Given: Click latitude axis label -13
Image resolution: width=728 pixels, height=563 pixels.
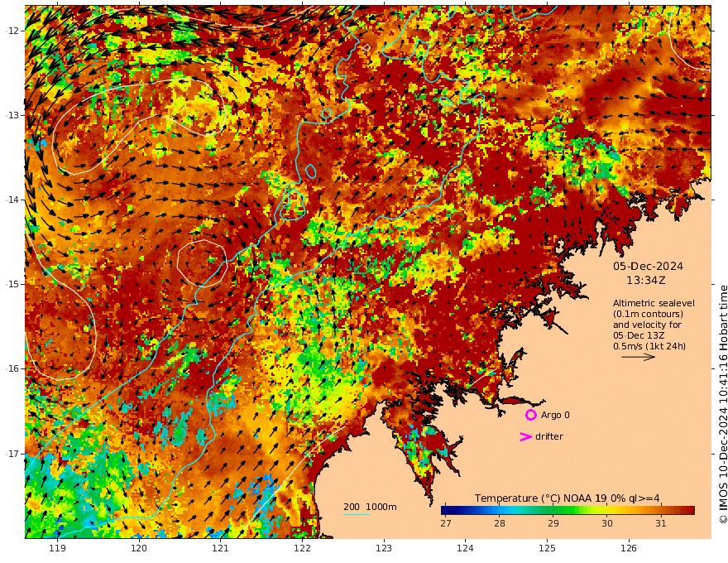Looking at the screenshot, I should (12, 115).
